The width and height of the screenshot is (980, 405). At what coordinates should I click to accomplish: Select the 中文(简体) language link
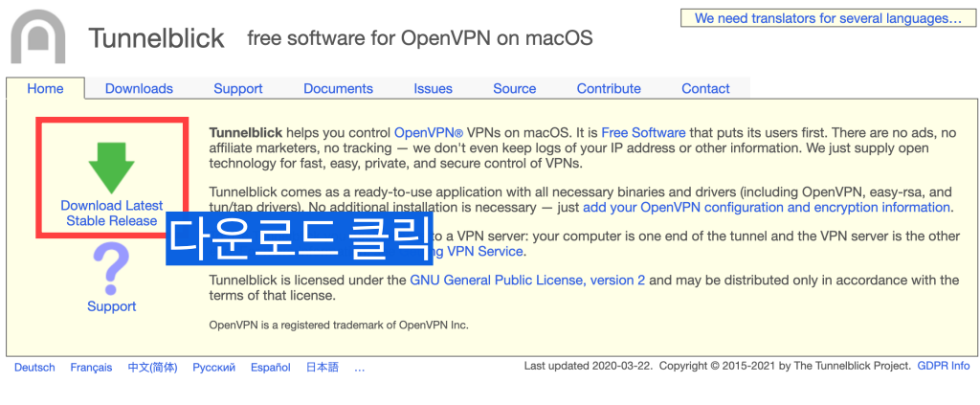pyautogui.click(x=152, y=368)
